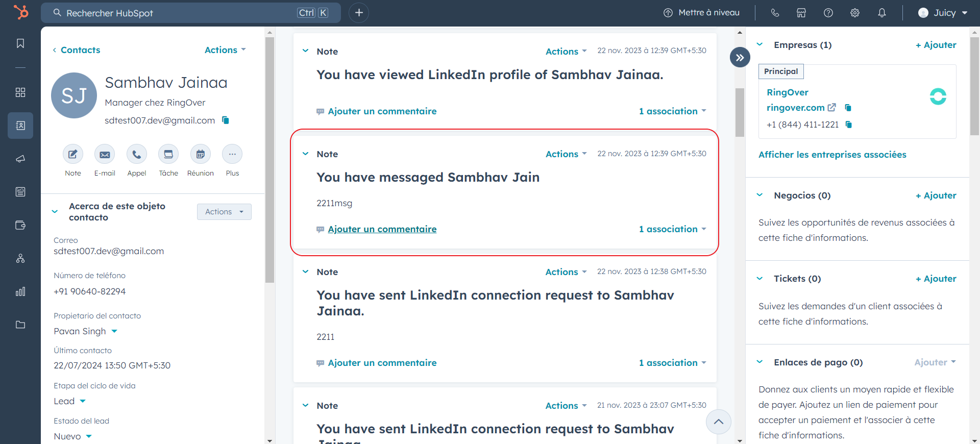The height and width of the screenshot is (444, 980).
Task: Open the commerce wallet icon in sidebar
Action: click(20, 225)
